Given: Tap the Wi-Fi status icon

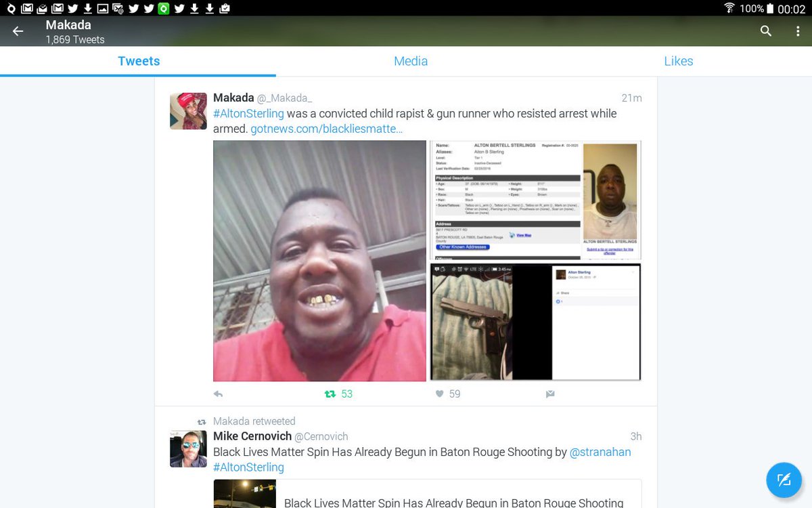Looking at the screenshot, I should pos(729,8).
